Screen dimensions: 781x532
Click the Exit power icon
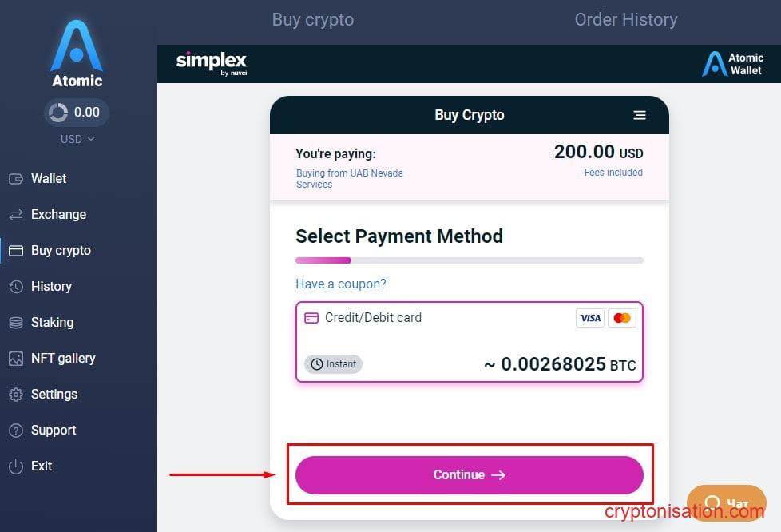point(16,466)
